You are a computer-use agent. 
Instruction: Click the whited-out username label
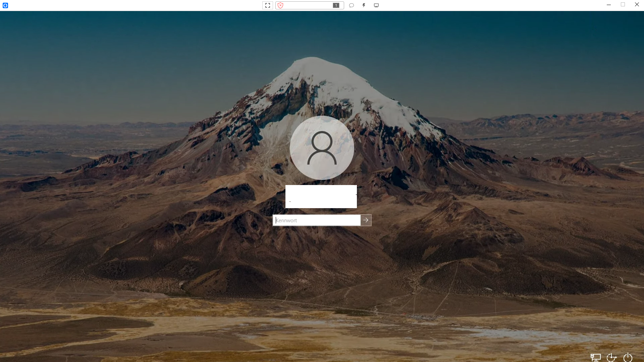point(321,197)
